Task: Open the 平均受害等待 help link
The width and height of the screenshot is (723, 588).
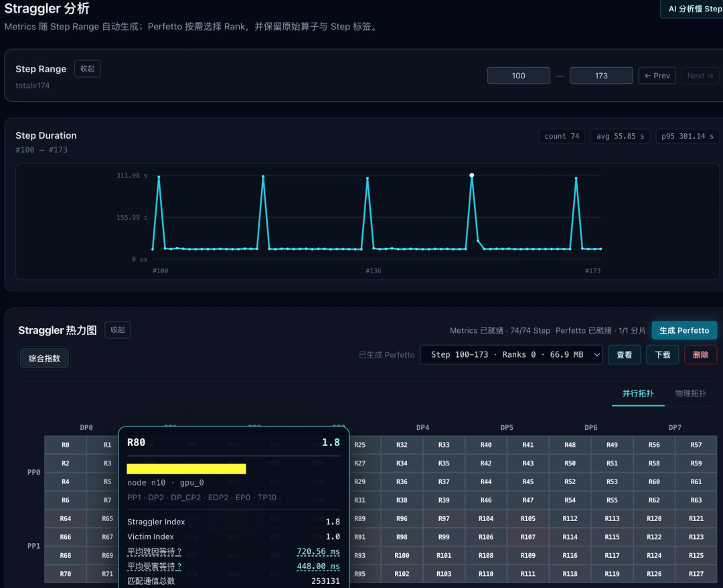Action: (154, 567)
